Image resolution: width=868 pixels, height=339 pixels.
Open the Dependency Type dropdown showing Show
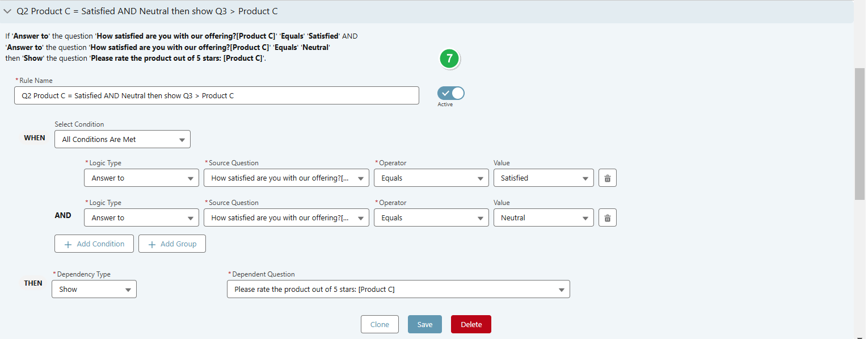(94, 289)
